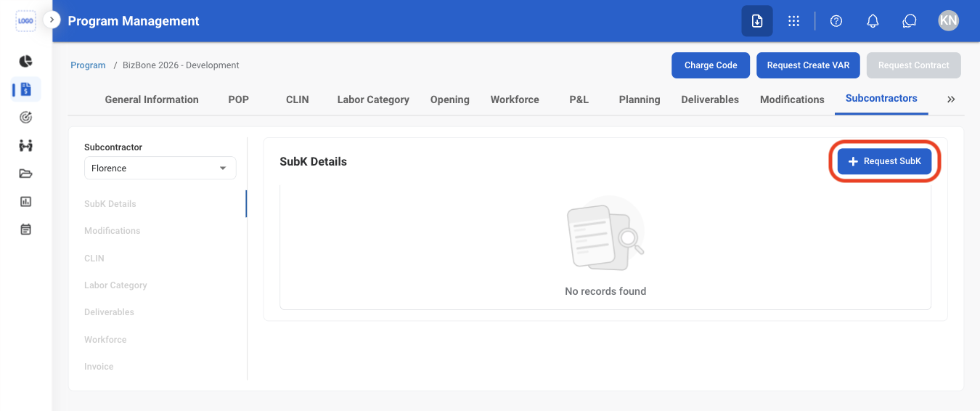This screenshot has height=411, width=980.
Task: Click the Request SubK button
Action: pos(884,161)
